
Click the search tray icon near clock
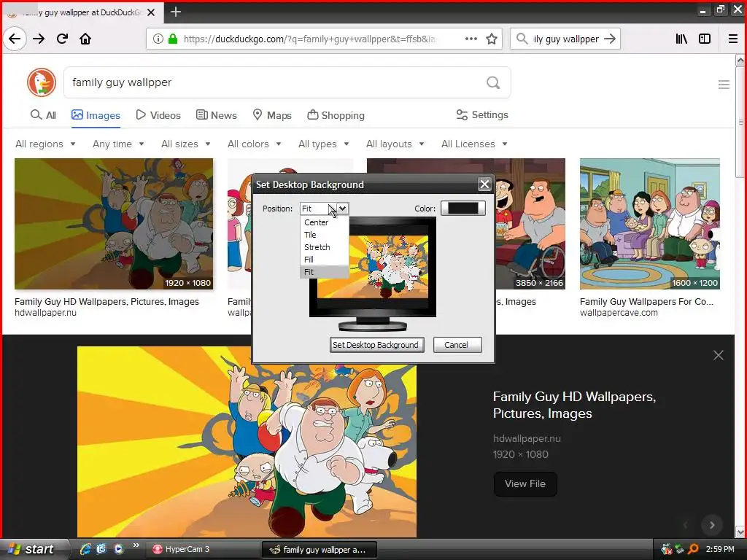(693, 549)
